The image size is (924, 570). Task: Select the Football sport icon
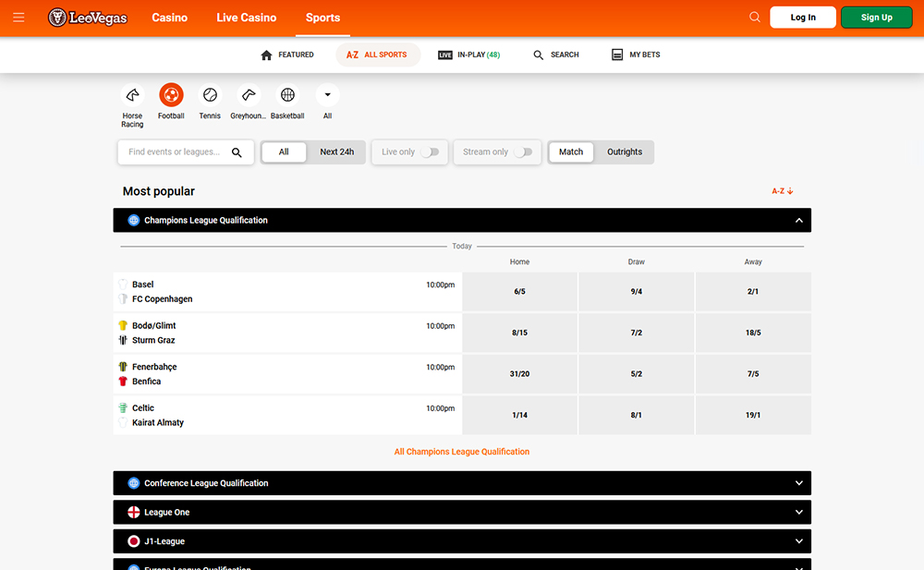tap(171, 95)
